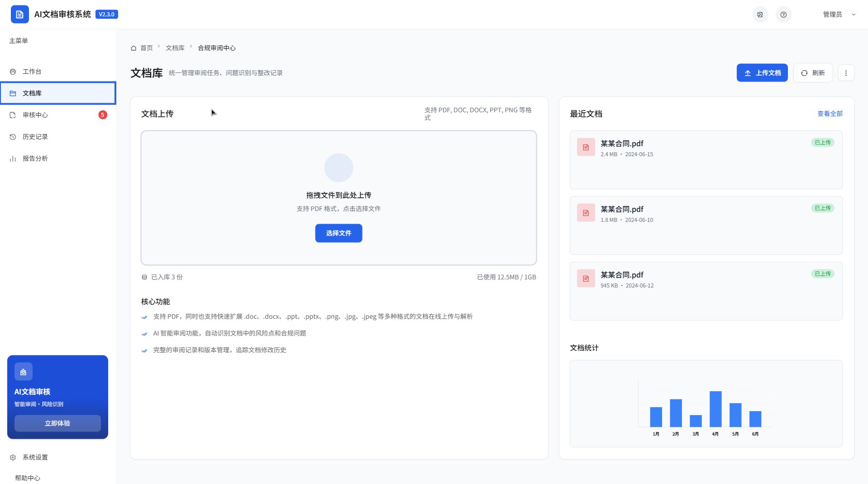Viewport: 868px width, 484px height.
Task: Click the AI文档审核系统 logo icon
Action: (19, 14)
